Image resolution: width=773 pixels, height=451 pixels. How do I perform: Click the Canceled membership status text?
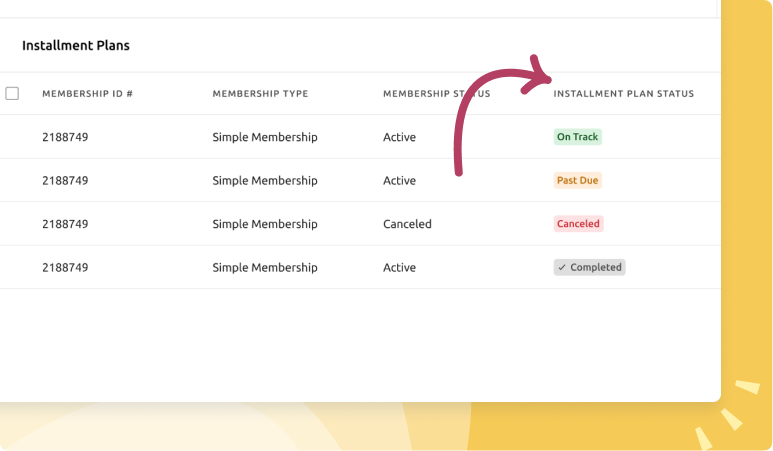(x=407, y=224)
